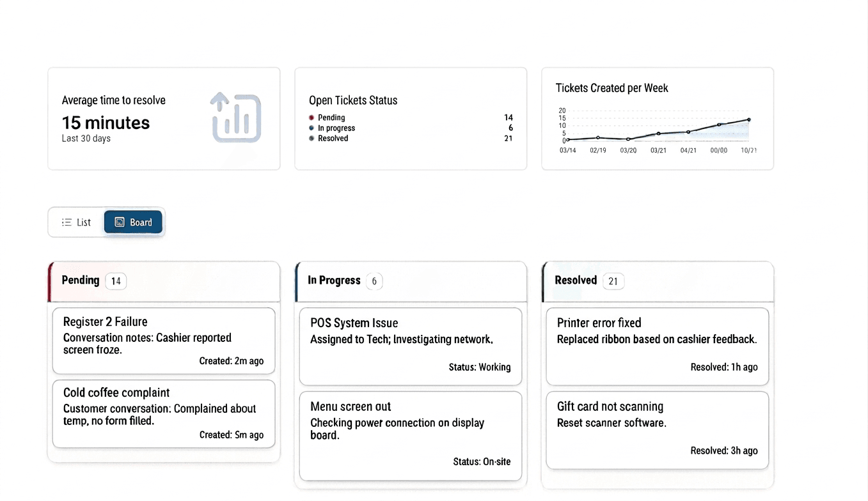Click the Pending status bullet in Open Tickets Status
Screen dimensions: 868x501
313,118
